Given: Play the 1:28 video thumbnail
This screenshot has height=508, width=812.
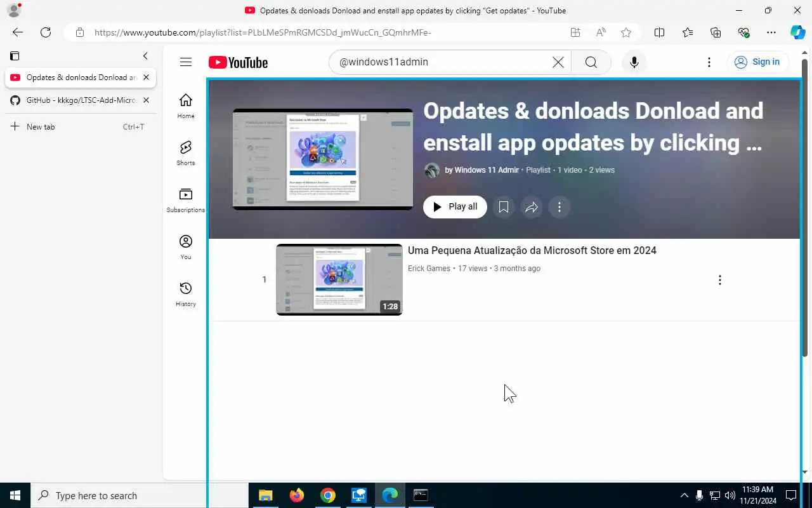Looking at the screenshot, I should click(x=339, y=279).
